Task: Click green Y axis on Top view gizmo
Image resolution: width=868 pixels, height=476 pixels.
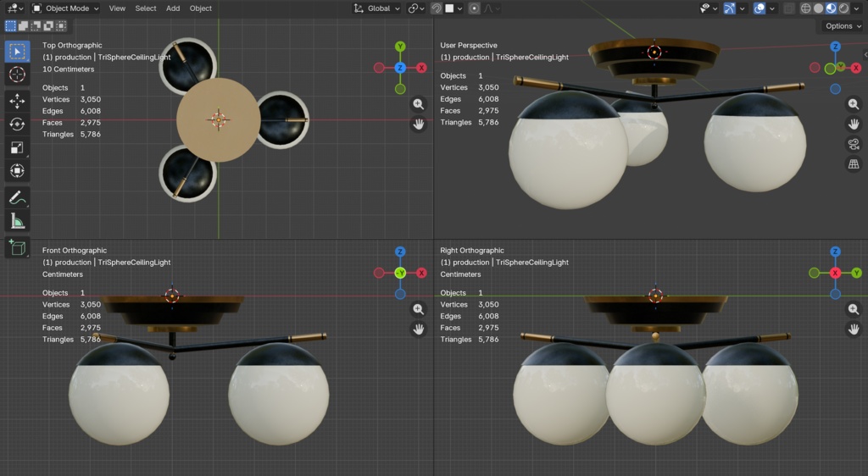Action: click(x=400, y=47)
